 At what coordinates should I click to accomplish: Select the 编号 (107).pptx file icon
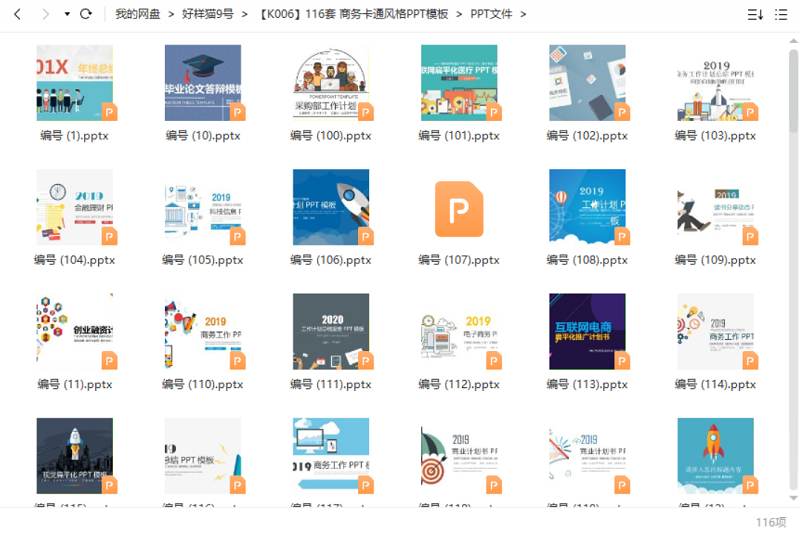point(459,208)
